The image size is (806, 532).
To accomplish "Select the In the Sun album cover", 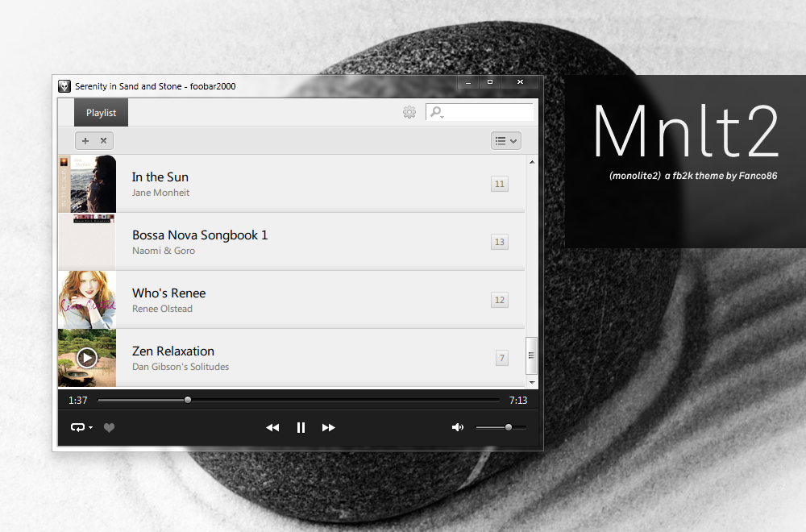I will coord(87,184).
